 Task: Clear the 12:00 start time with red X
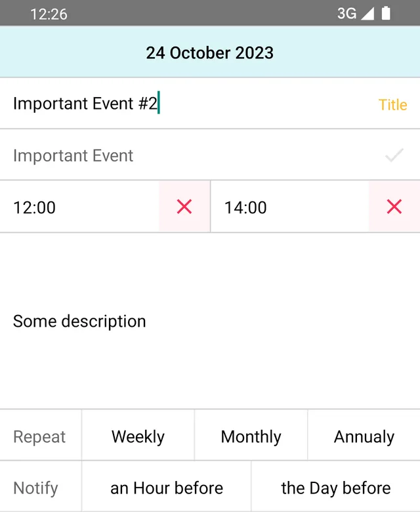point(184,207)
